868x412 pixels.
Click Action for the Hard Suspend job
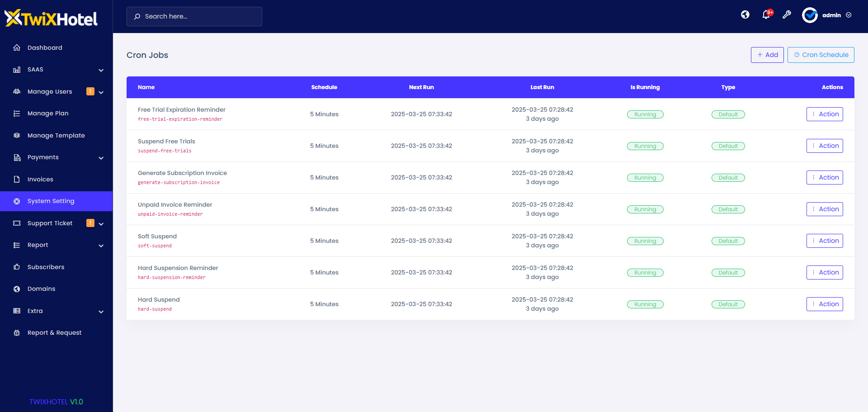[825, 304]
